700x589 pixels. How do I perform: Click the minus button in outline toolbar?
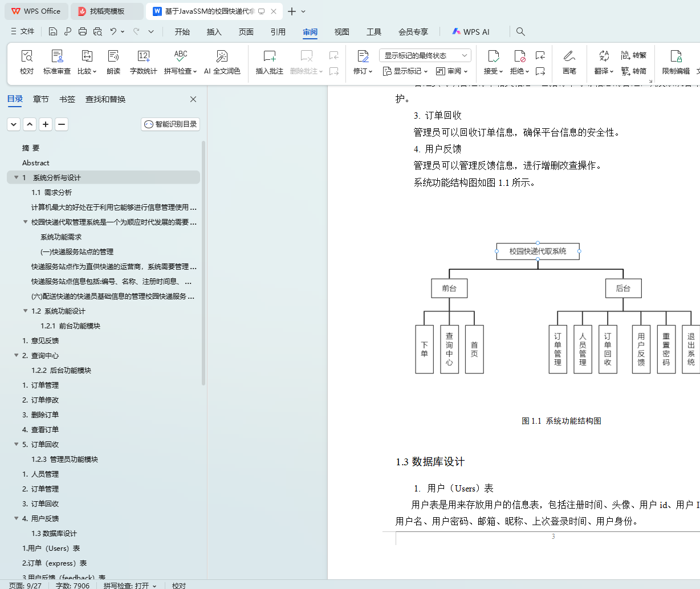click(62, 124)
